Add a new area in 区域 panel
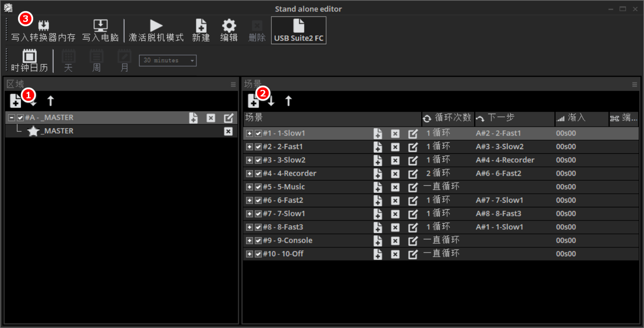Image resolution: width=644 pixels, height=328 pixels. coord(15,101)
